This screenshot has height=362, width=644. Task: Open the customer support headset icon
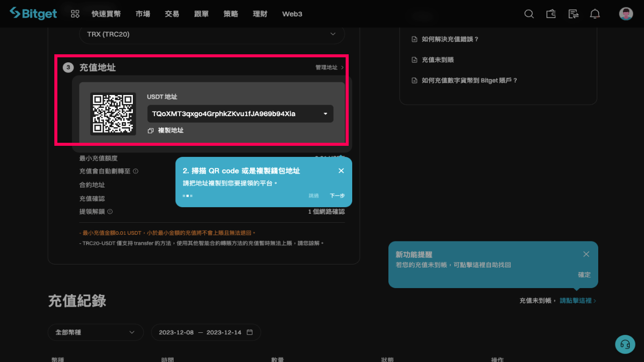point(625,344)
